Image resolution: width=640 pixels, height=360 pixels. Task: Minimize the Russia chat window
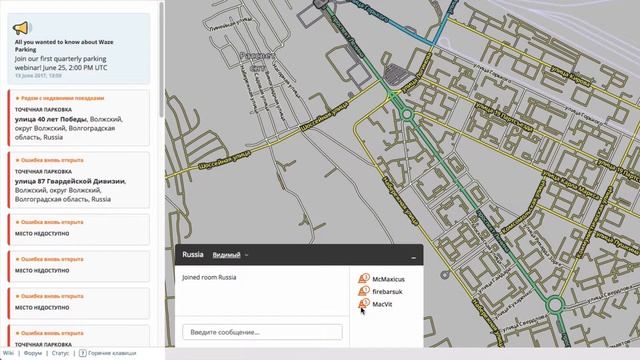pyautogui.click(x=413, y=257)
